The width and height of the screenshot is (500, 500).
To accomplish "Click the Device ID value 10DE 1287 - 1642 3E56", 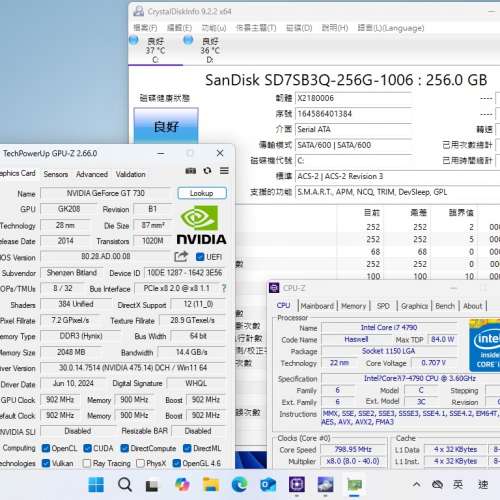I will point(185,273).
